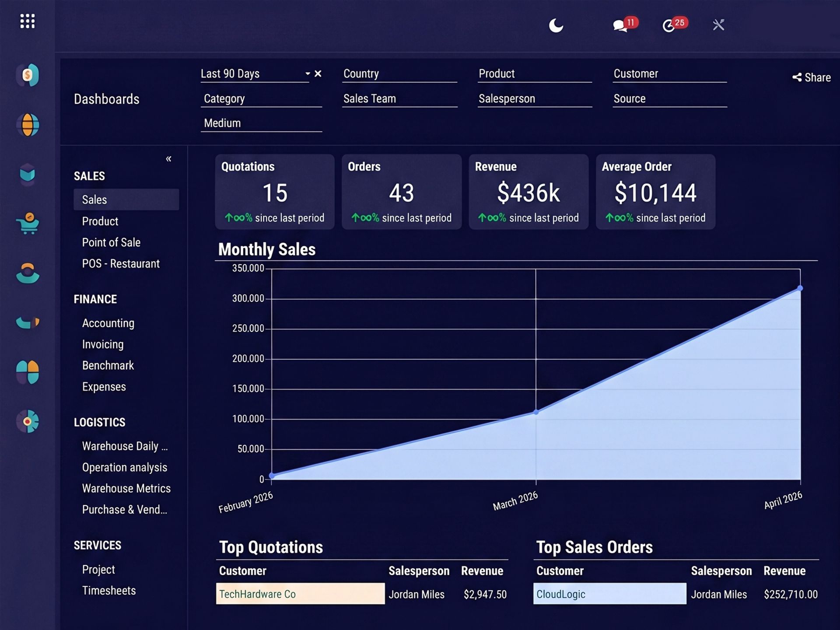Toggle dark mode with the moon icon

556,25
